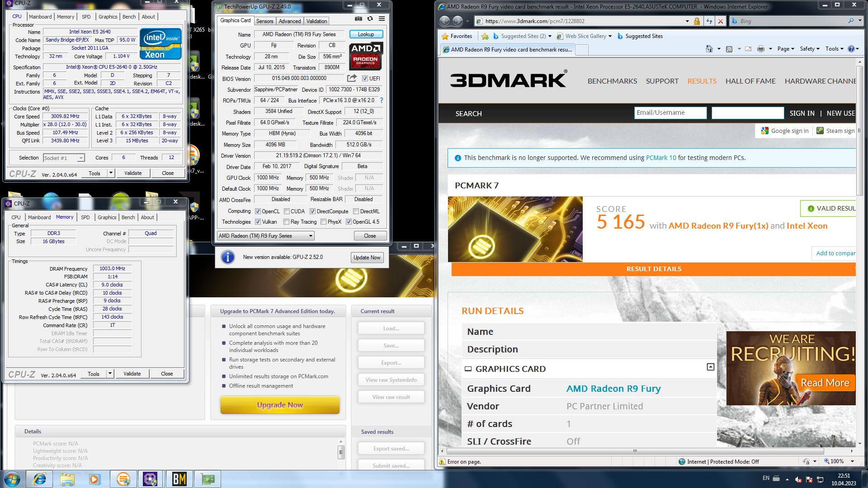
Task: Click BIOS export share icon in GPU-Z
Action: 352,78
